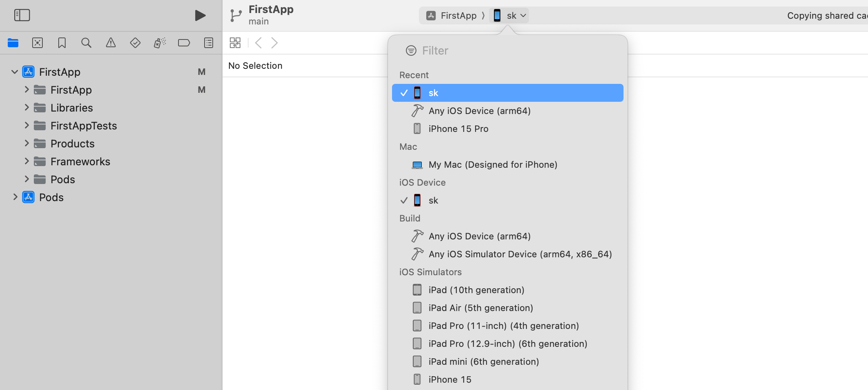
Task: Select sk under iOS Device section
Action: (508, 200)
